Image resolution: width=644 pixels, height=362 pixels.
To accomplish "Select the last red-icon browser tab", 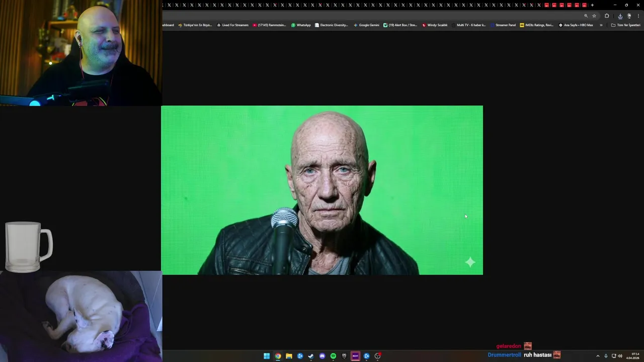I will point(584,5).
